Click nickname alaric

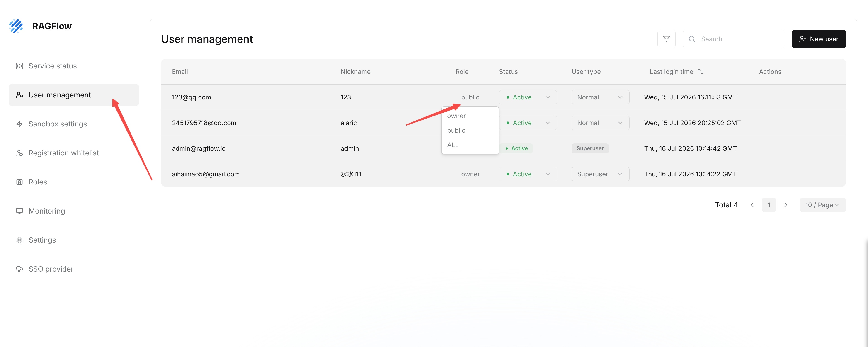(x=349, y=123)
